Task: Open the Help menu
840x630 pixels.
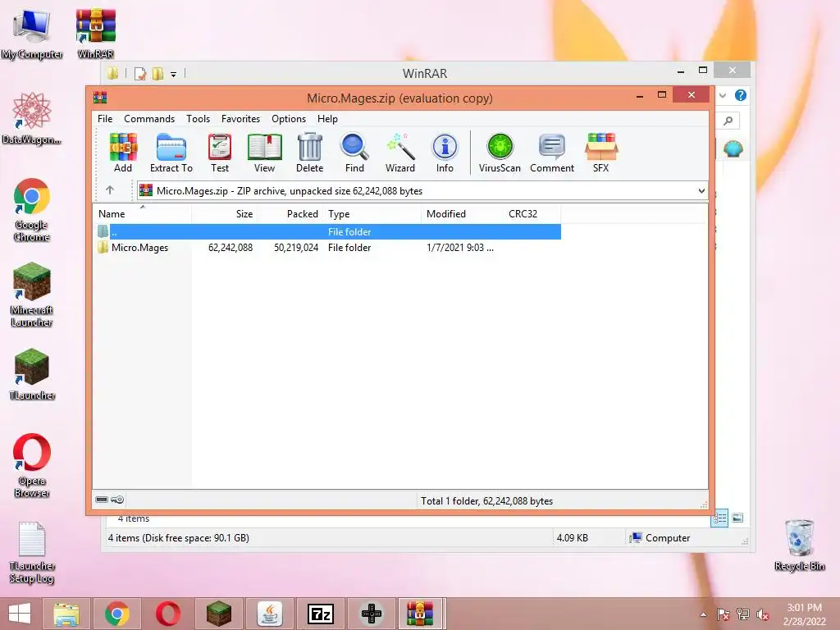Action: click(x=327, y=119)
